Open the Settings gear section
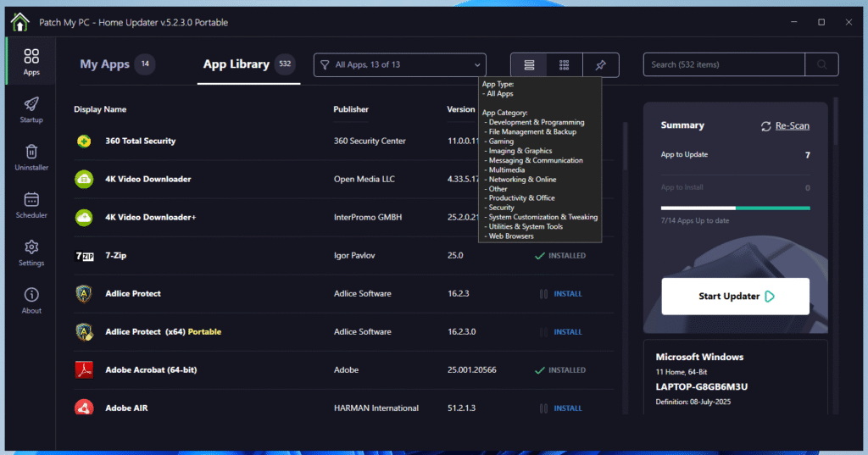The image size is (868, 455). [x=31, y=253]
